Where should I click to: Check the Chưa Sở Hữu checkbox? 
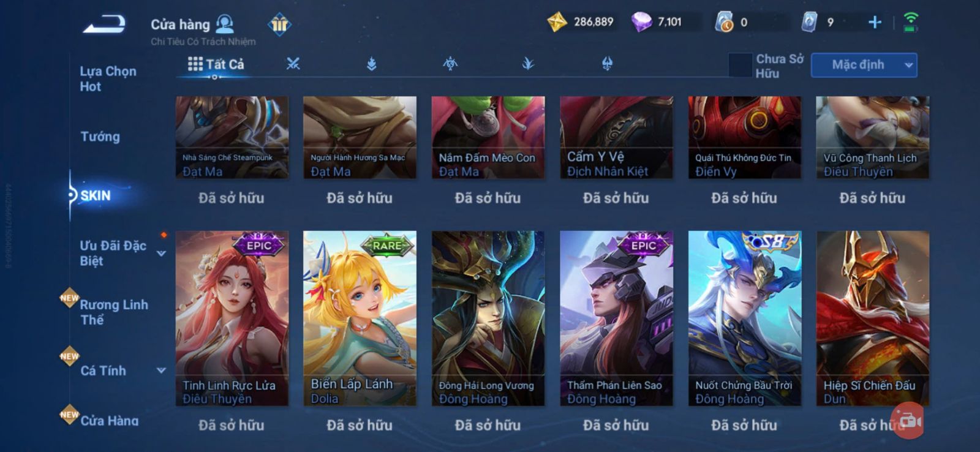[740, 65]
